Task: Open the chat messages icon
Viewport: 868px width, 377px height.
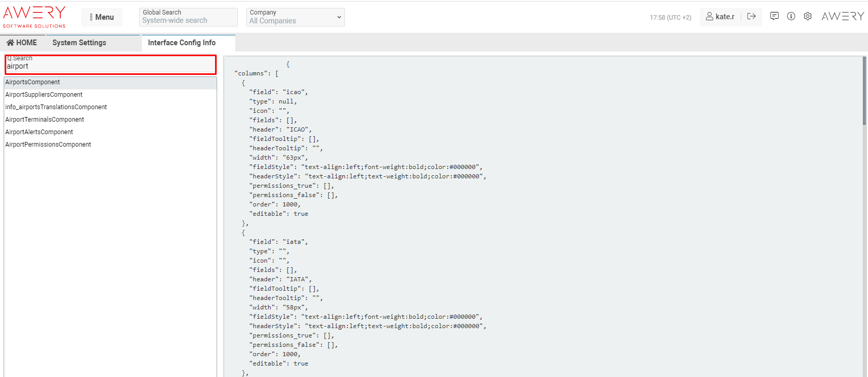Action: [x=774, y=17]
